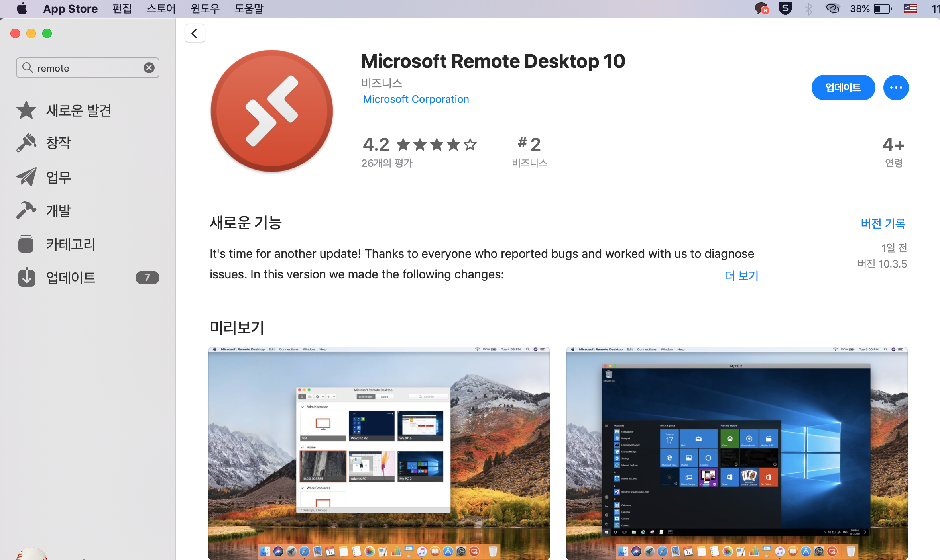The width and height of the screenshot is (940, 560).
Task: Open the Microsoft Corporation developer link
Action: pyautogui.click(x=416, y=99)
